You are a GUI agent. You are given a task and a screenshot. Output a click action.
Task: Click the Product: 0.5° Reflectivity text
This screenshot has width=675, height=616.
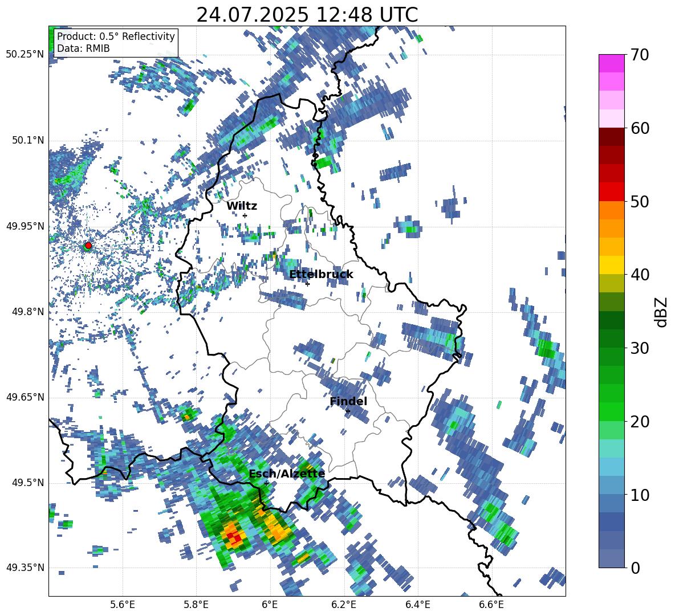coord(116,36)
